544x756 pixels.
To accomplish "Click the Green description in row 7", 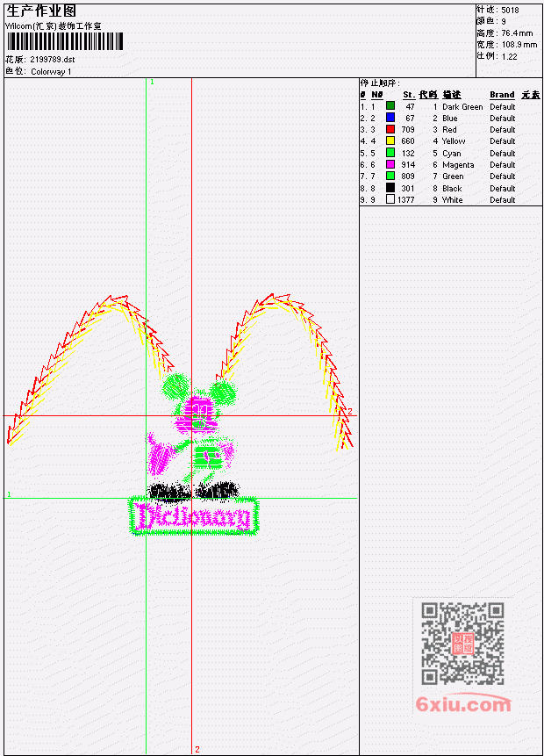I will tap(453, 177).
